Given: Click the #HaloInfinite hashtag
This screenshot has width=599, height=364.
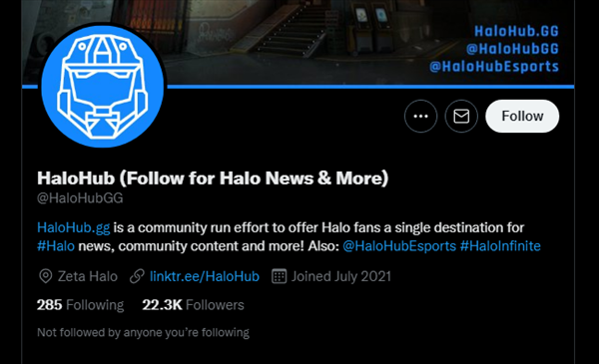Looking at the screenshot, I should click(500, 246).
